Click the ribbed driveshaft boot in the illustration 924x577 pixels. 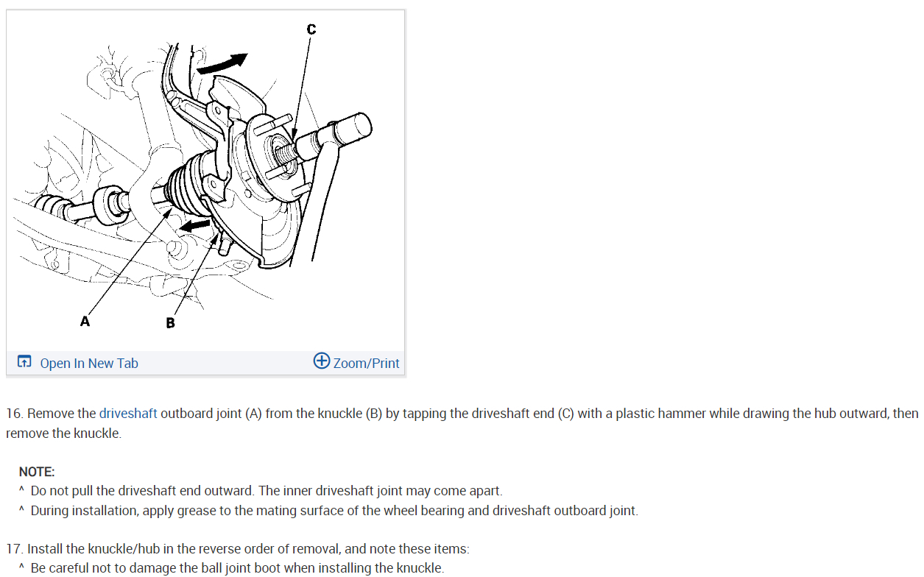pyautogui.click(x=191, y=180)
